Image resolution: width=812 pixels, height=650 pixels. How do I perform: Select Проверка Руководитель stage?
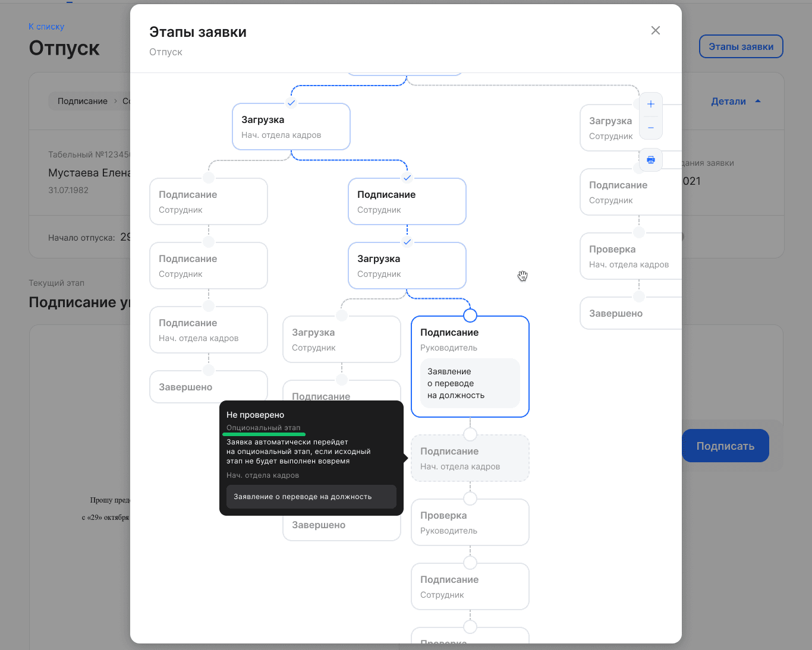[x=470, y=522]
